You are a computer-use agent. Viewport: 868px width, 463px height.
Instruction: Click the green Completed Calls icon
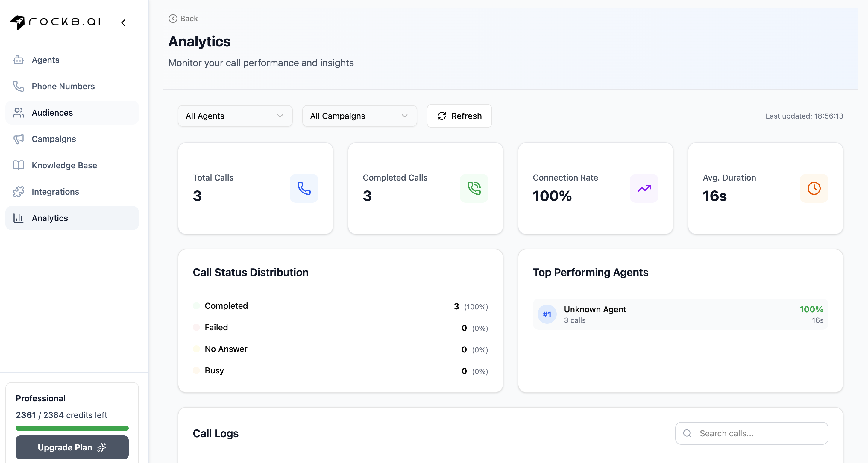[474, 188]
